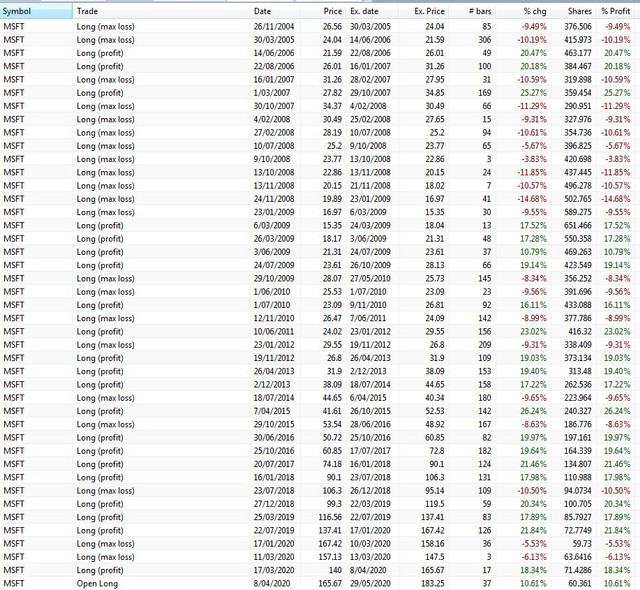Viewport: 640px width, 590px height.
Task: Select the bars value 145
Action: 484,279
